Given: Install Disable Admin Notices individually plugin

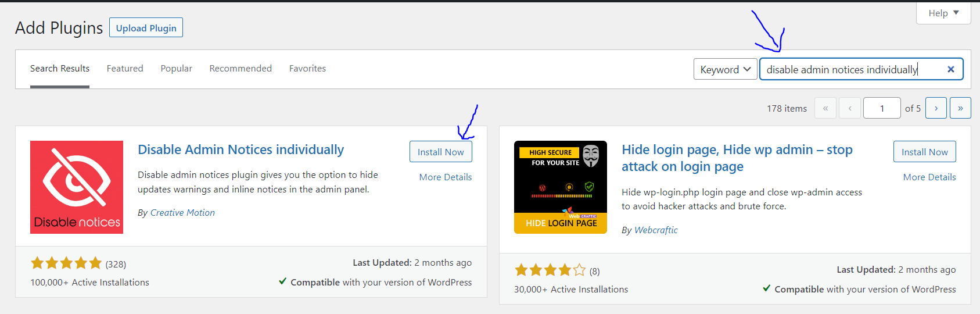Looking at the screenshot, I should 441,152.
